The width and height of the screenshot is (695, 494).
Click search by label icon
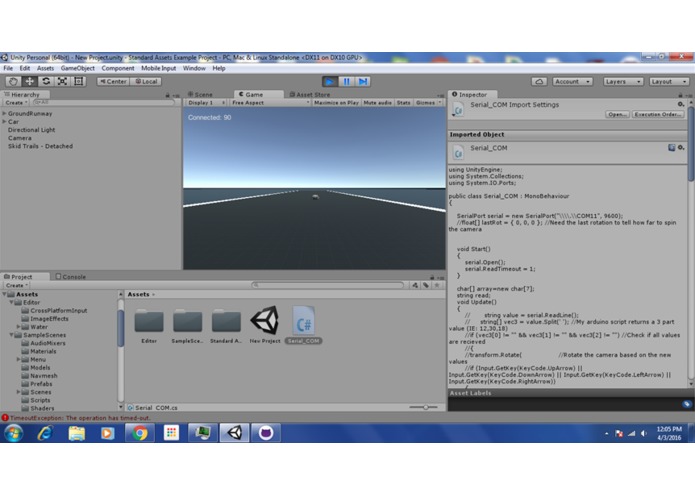tap(426, 285)
